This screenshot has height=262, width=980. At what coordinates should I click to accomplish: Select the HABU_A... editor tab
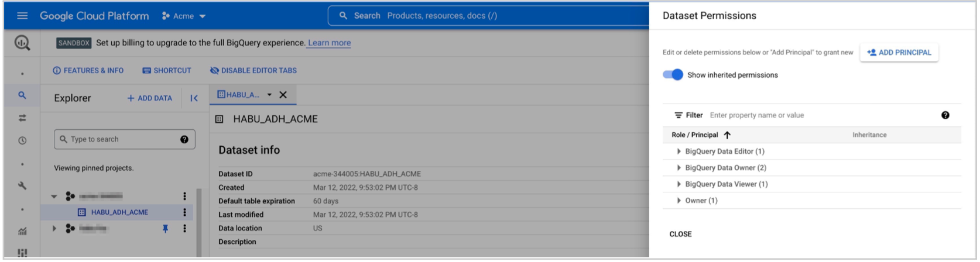click(239, 95)
